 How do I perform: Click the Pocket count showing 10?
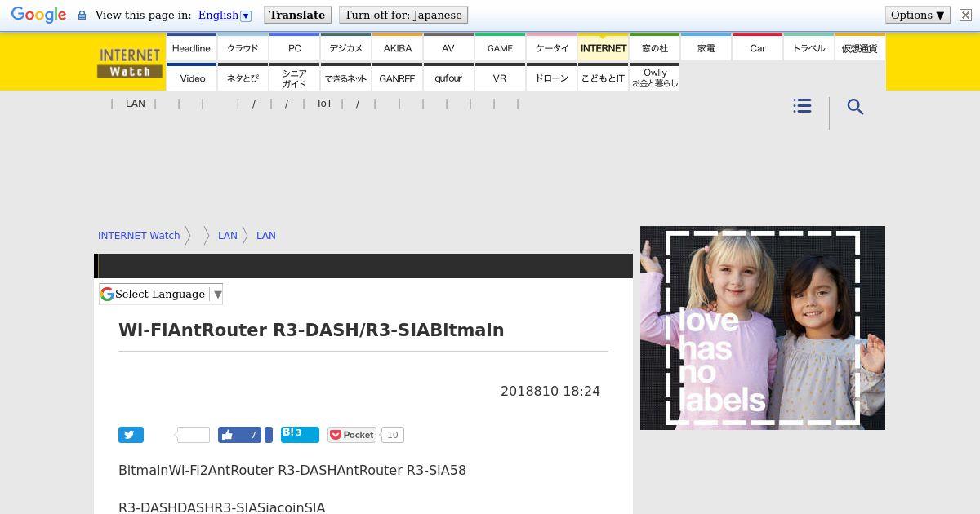pos(392,435)
